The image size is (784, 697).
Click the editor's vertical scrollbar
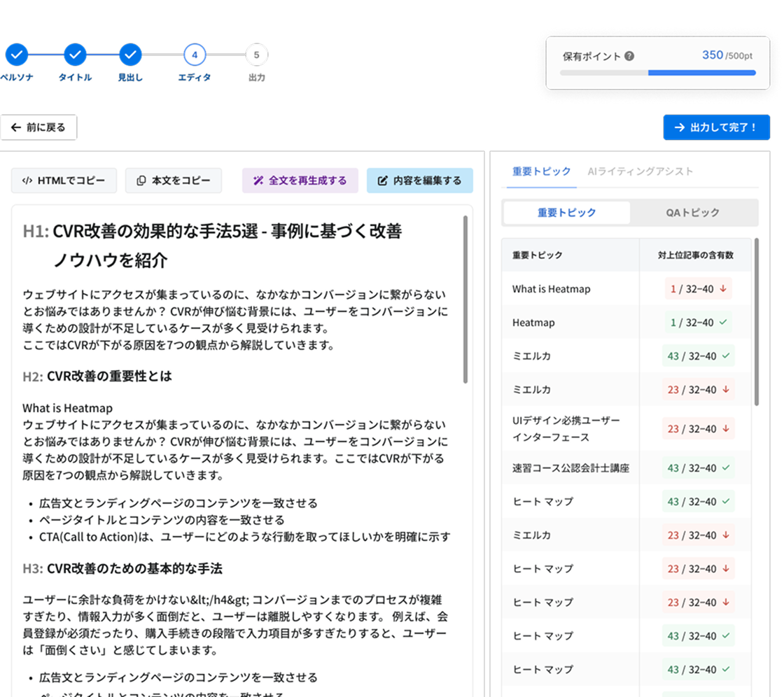[x=465, y=299]
